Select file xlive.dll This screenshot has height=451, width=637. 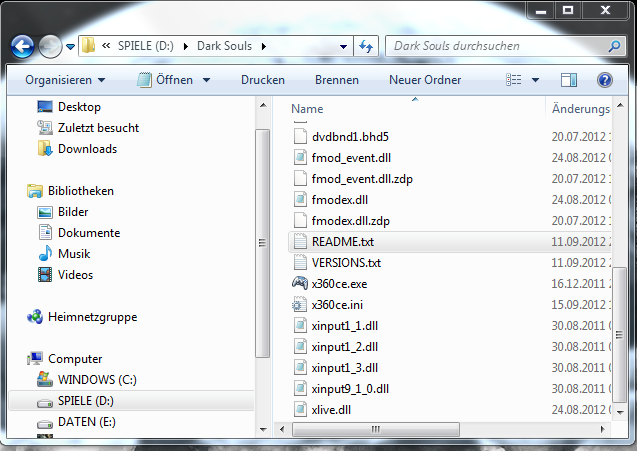[x=331, y=410]
